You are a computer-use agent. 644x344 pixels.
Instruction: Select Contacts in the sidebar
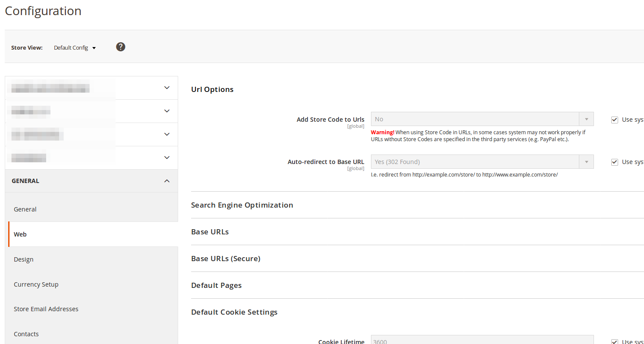[x=26, y=334]
